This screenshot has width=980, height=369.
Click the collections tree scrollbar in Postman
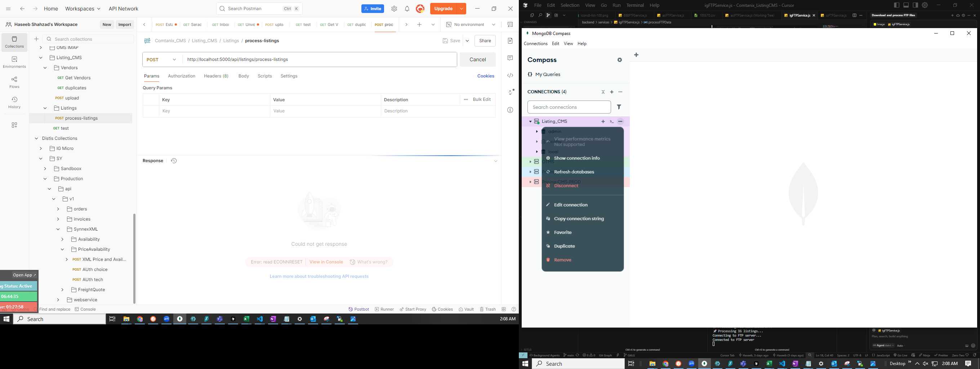(x=134, y=259)
